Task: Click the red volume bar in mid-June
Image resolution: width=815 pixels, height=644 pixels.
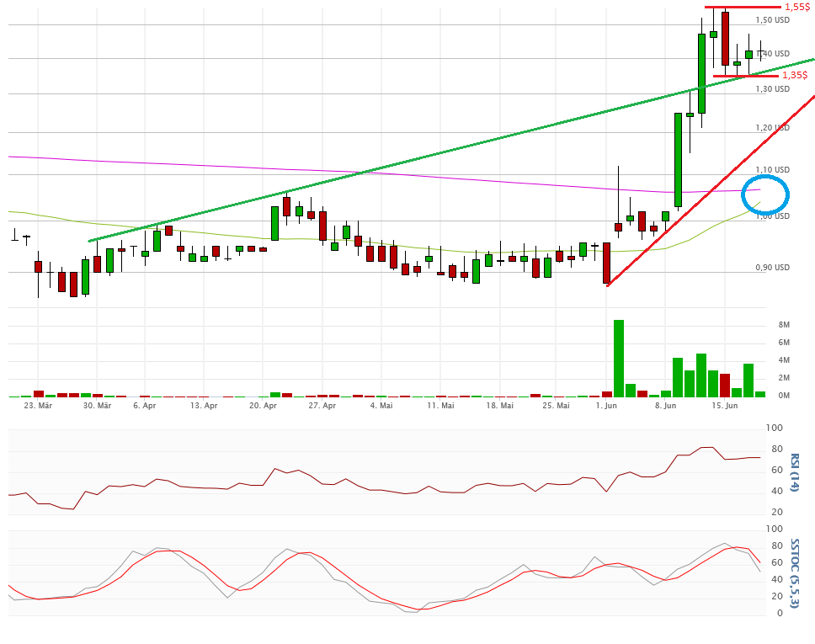Action: 725,385
